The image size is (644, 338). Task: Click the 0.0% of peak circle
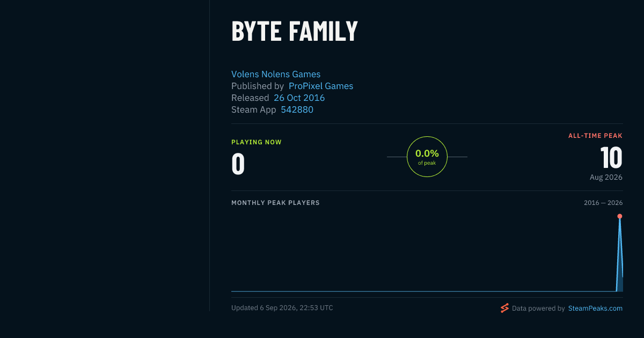(x=427, y=157)
